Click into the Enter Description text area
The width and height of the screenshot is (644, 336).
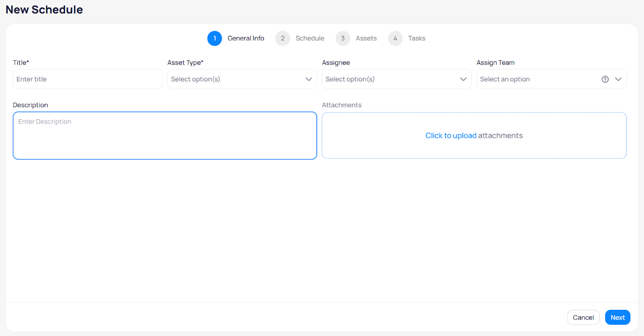click(x=165, y=136)
